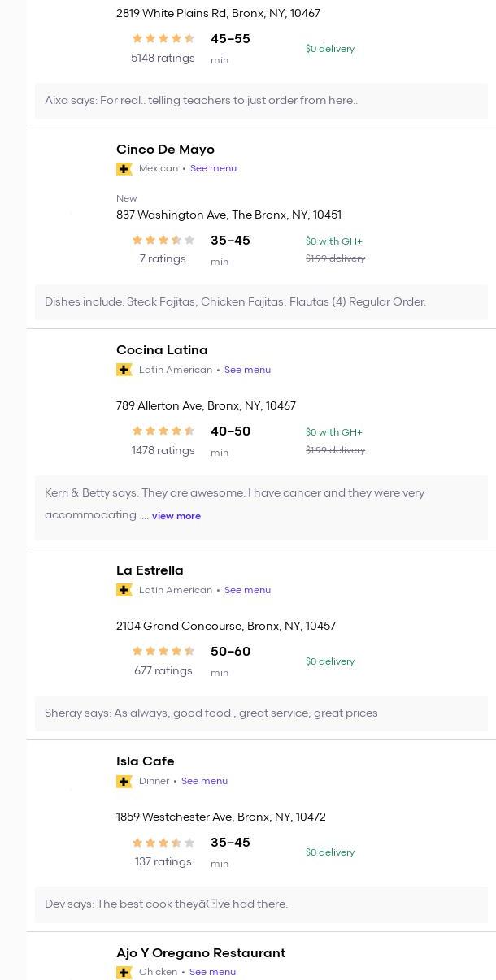Image resolution: width=496 pixels, height=980 pixels.
Task: Open Ajo Y Oregano See menu link
Action: click(x=212, y=972)
